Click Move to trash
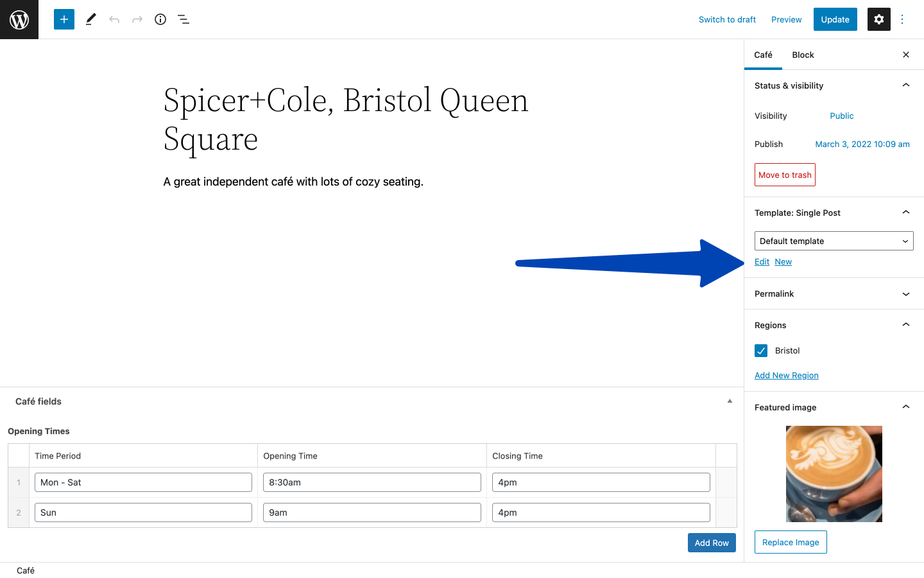 pyautogui.click(x=785, y=175)
